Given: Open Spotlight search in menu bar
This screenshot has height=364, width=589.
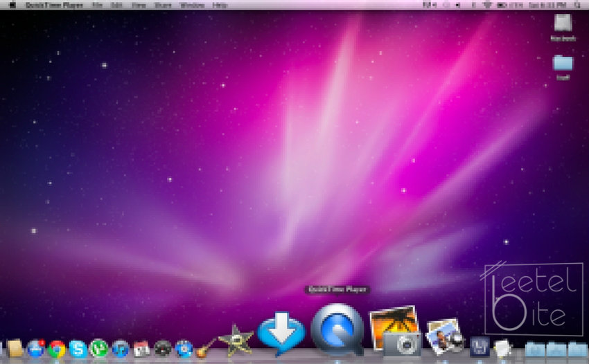Looking at the screenshot, I should pos(578,6).
